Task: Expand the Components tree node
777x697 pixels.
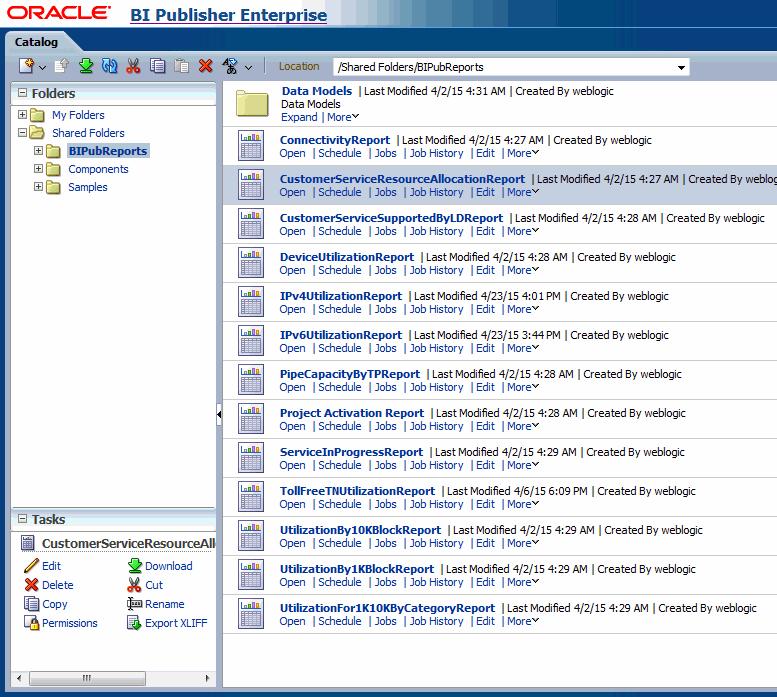Action: [38, 168]
